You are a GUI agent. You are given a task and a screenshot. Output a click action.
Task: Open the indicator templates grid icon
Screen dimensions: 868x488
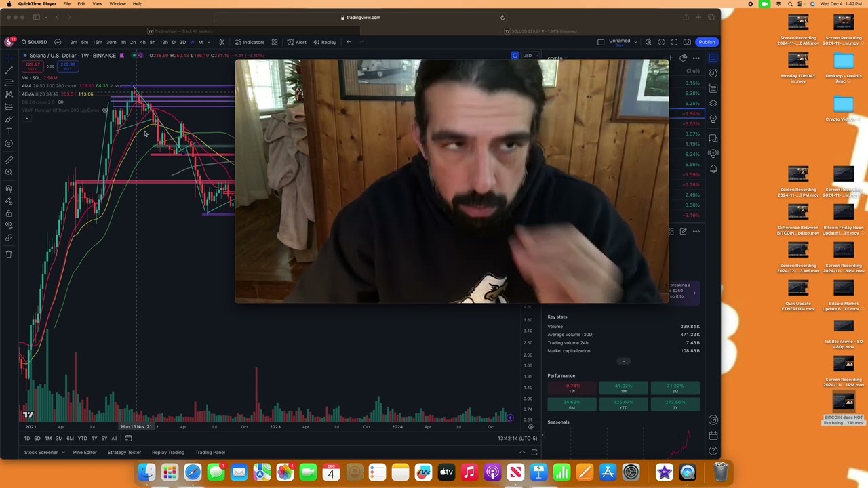[275, 42]
